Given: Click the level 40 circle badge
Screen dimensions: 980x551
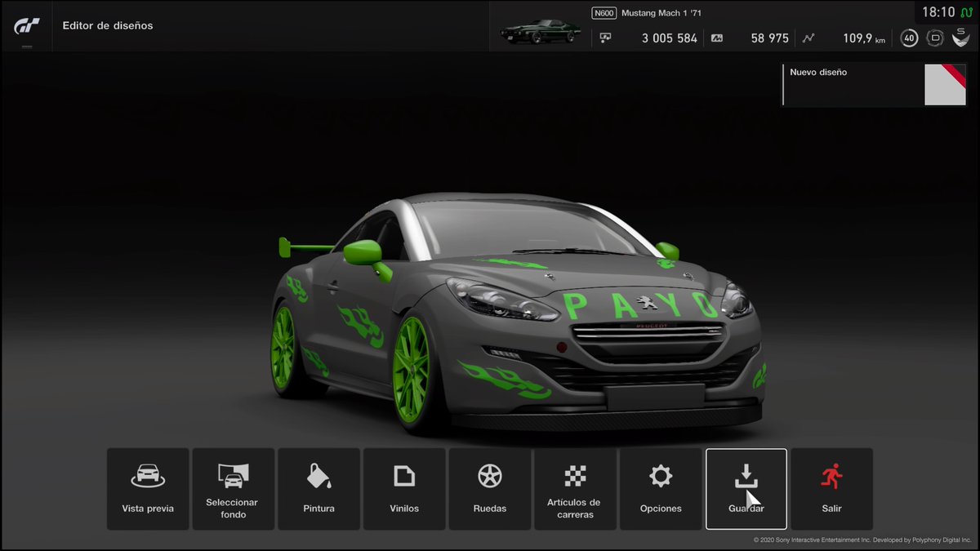Looking at the screenshot, I should click(x=909, y=38).
